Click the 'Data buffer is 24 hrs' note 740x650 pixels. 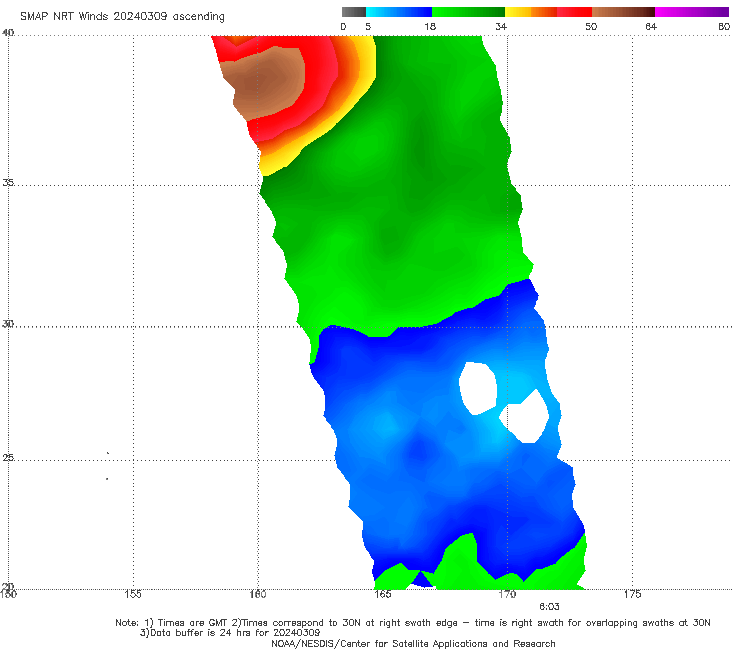pyautogui.click(x=230, y=633)
